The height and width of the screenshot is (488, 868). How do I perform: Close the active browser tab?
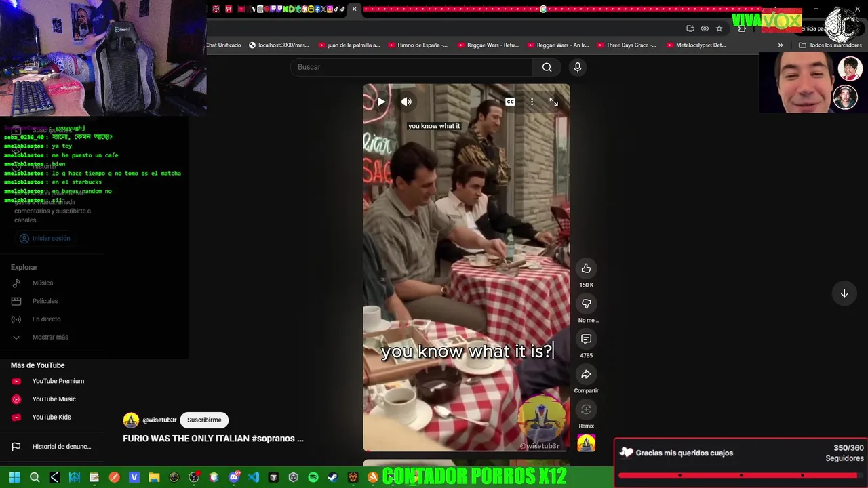354,9
